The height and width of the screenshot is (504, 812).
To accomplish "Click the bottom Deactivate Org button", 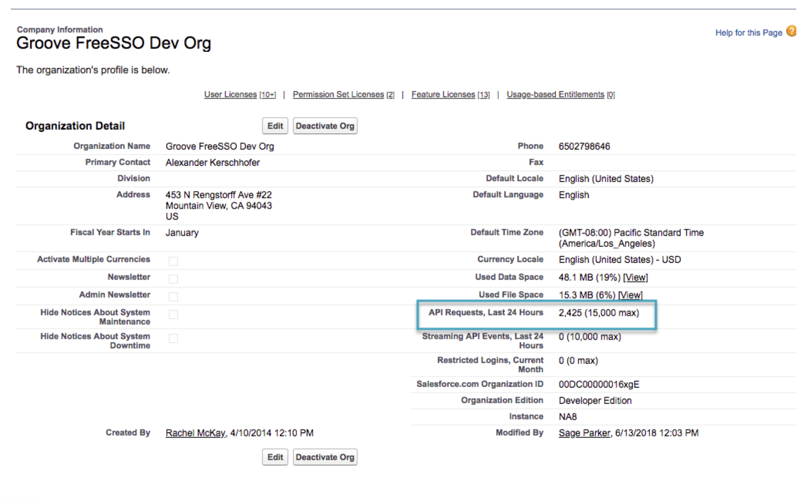I will point(325,457).
